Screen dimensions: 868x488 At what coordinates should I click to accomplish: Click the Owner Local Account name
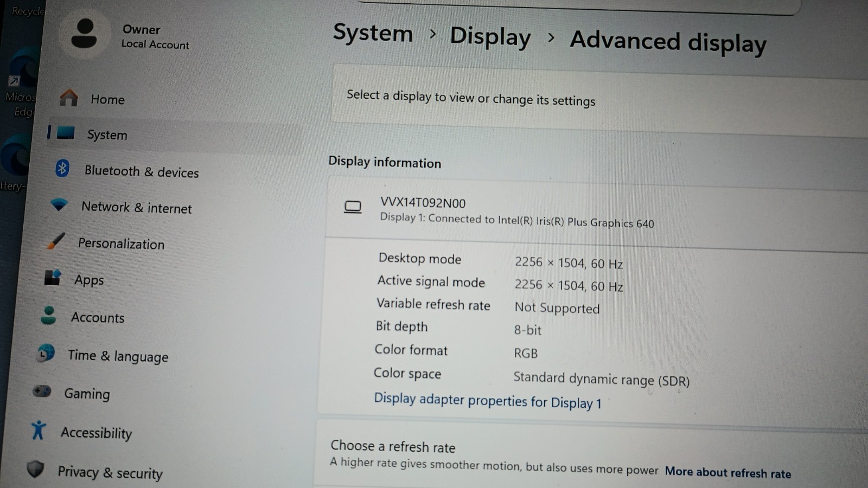click(x=155, y=37)
